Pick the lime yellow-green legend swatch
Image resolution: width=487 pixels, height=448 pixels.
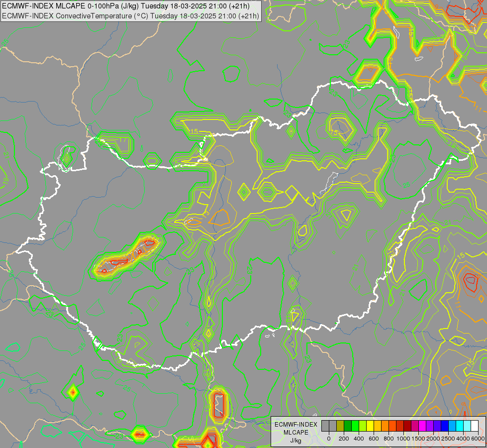[x=363, y=426]
